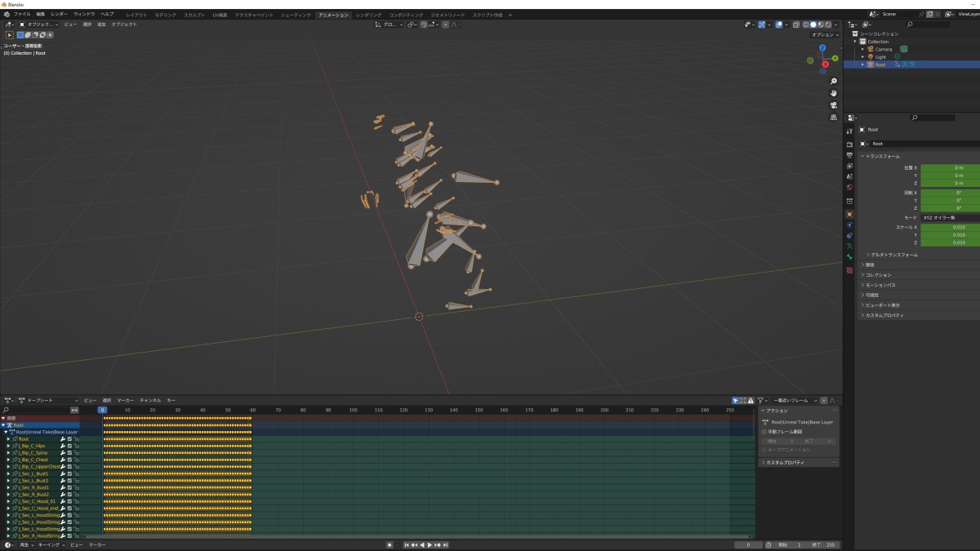Viewport: 980px width, 551px height.
Task: Open the Output properties tab icon
Action: [x=849, y=155]
